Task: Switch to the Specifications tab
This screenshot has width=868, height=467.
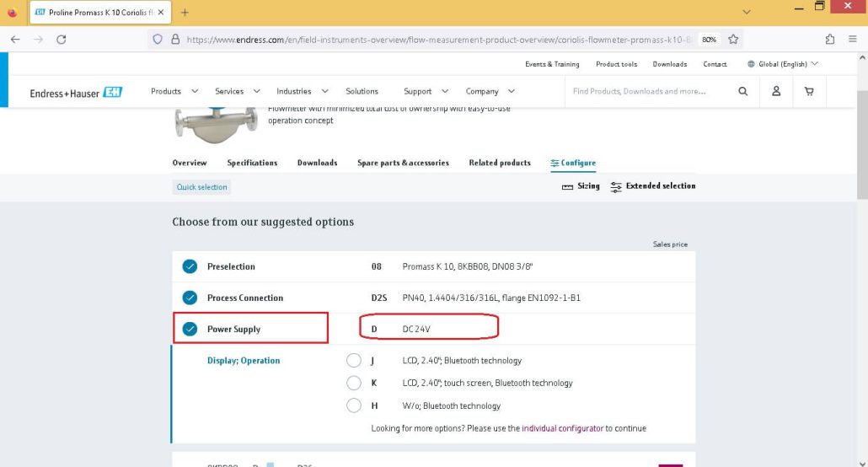Action: click(x=252, y=163)
